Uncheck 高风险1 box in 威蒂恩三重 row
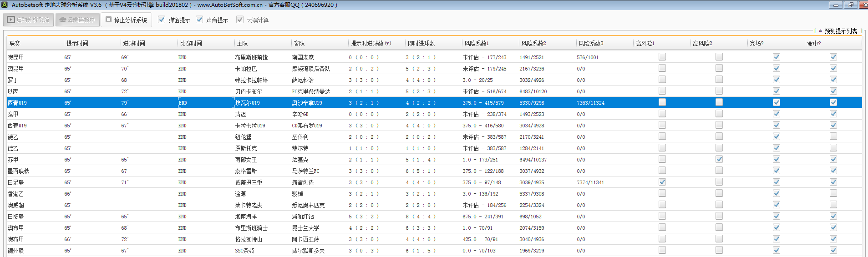The width and height of the screenshot is (868, 257). click(x=662, y=182)
